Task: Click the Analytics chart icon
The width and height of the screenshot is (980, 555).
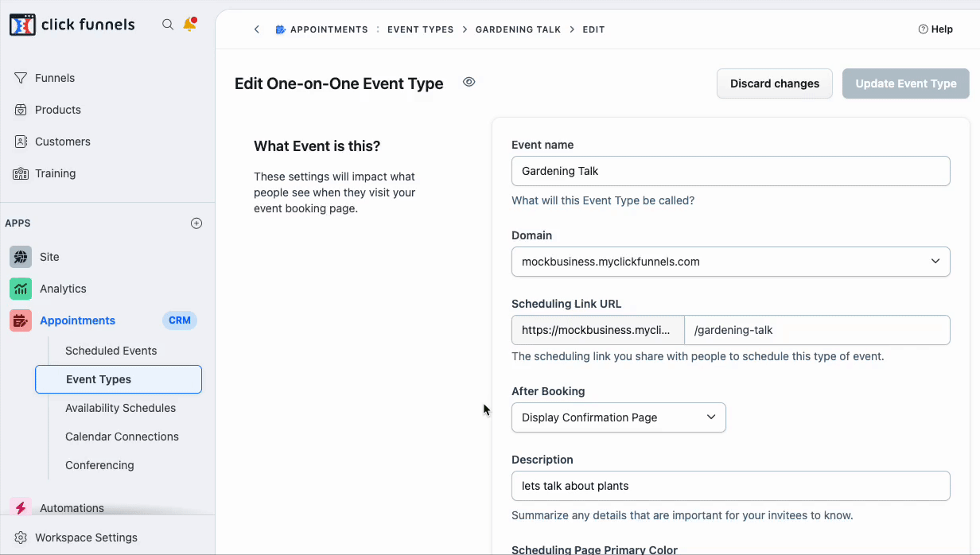Action: click(x=21, y=289)
